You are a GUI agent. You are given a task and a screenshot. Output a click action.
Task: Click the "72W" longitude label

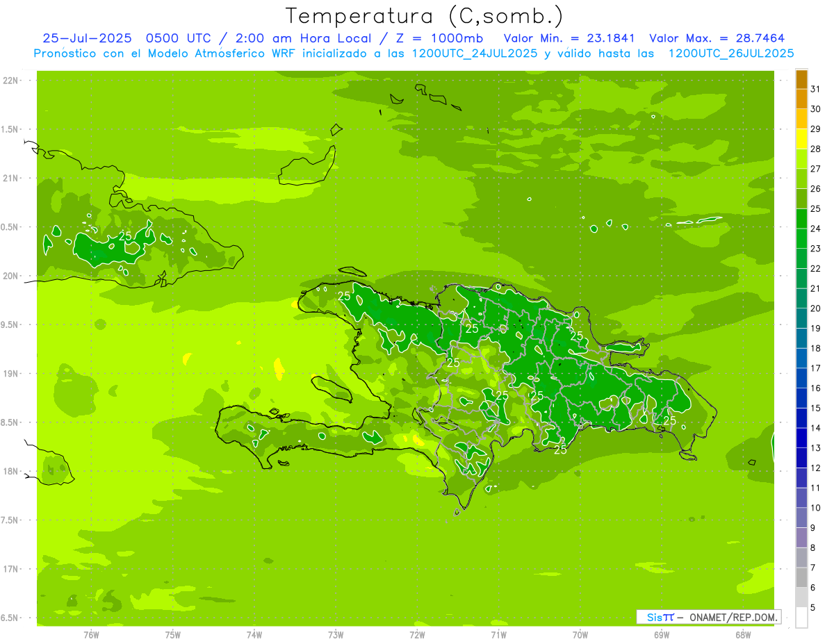(x=417, y=635)
